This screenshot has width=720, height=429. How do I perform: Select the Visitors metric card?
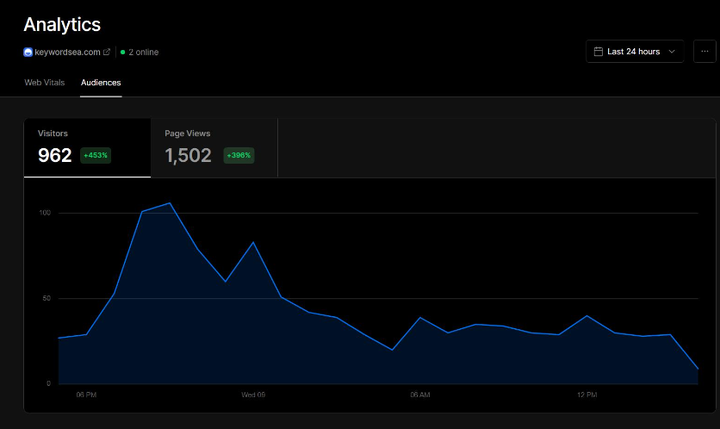click(x=87, y=147)
